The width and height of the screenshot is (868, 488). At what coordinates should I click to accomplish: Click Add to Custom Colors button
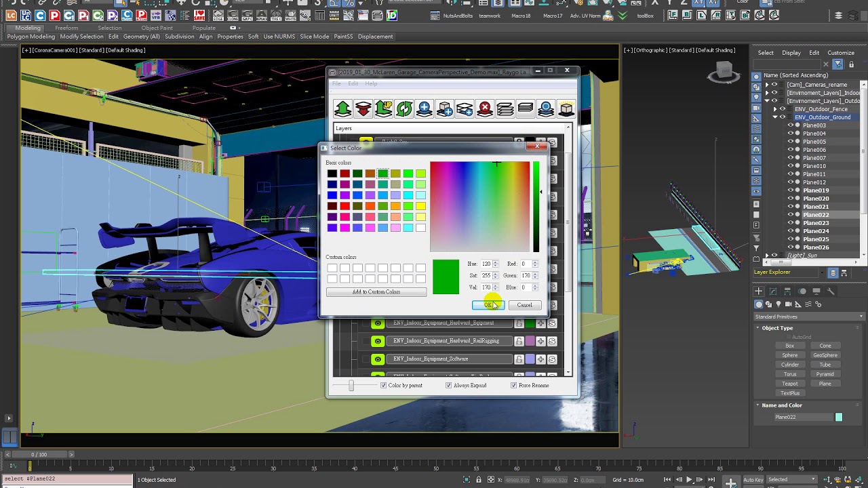point(376,291)
